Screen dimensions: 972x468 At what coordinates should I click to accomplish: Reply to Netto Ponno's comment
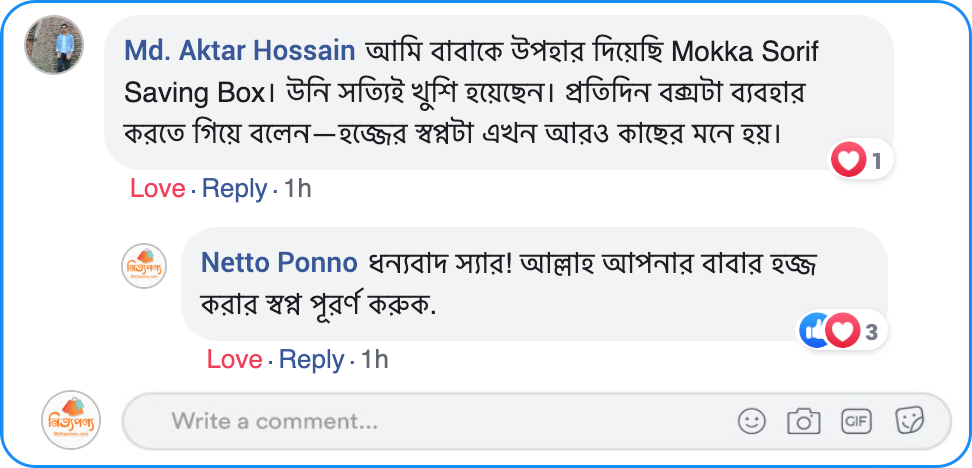[311, 359]
